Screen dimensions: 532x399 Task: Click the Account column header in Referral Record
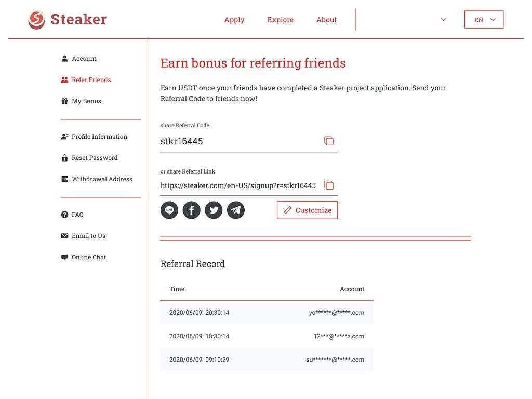tap(352, 289)
